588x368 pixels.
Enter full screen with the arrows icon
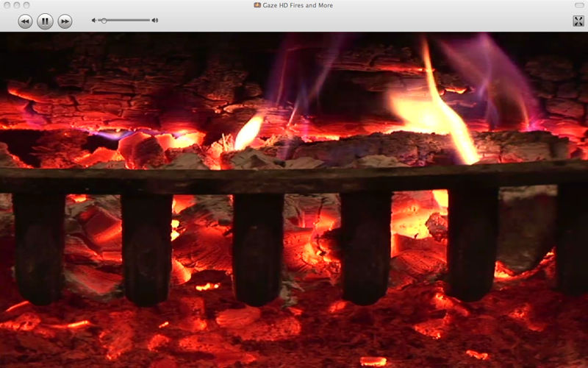[x=578, y=21]
